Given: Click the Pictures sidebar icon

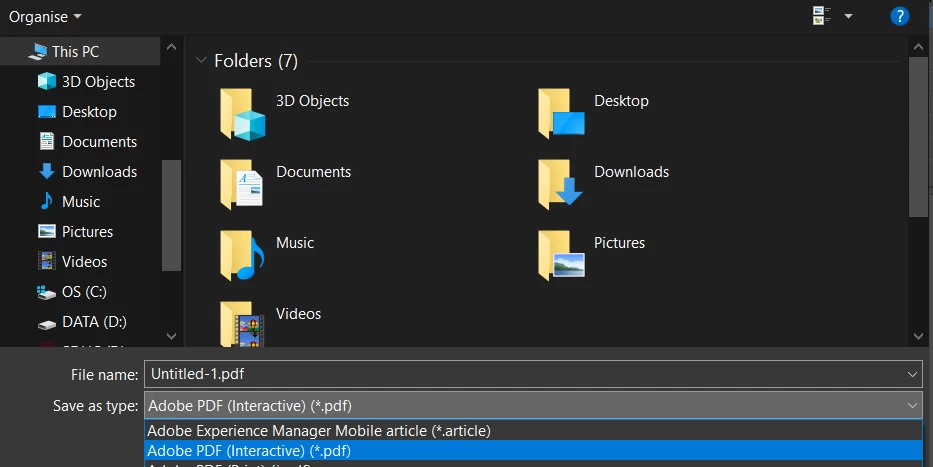Looking at the screenshot, I should click(46, 231).
